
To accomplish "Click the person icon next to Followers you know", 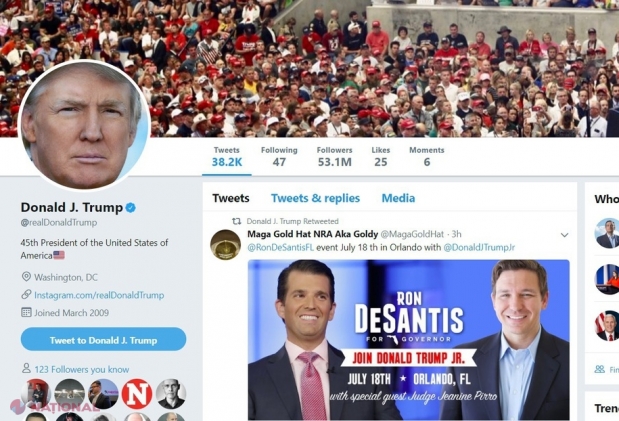I will point(26,369).
